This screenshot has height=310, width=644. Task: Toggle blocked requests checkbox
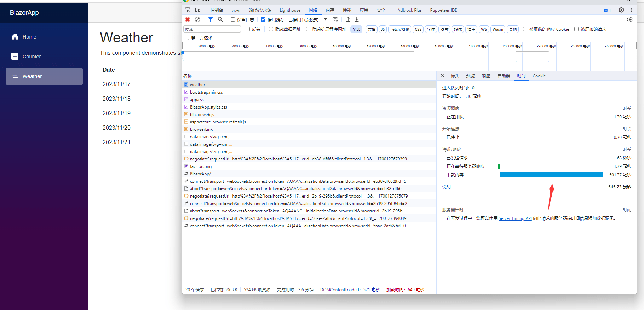pyautogui.click(x=576, y=29)
